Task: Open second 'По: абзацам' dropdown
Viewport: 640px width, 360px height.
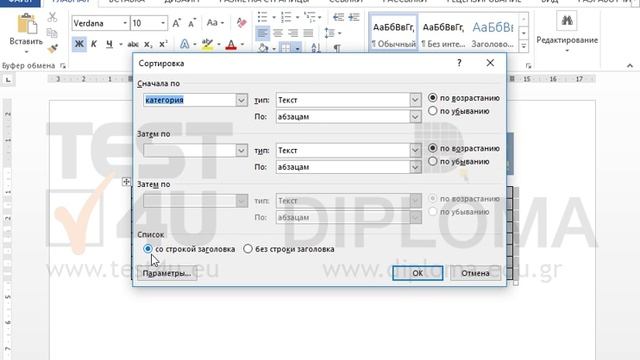Action: click(x=415, y=167)
